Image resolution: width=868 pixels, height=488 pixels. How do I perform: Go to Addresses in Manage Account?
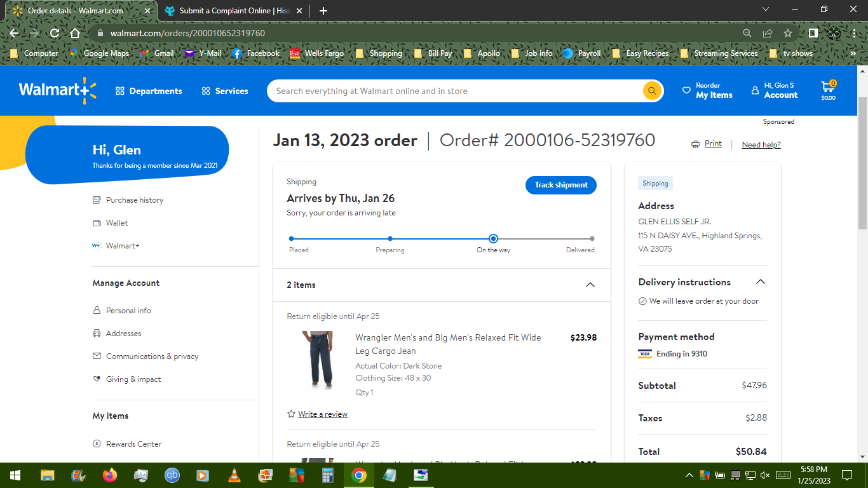coord(123,334)
